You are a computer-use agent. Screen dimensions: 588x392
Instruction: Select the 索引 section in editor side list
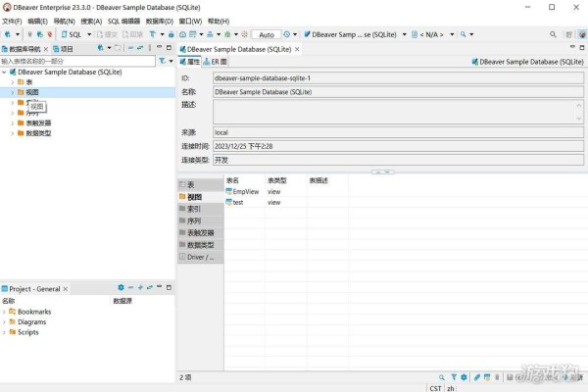(200, 209)
